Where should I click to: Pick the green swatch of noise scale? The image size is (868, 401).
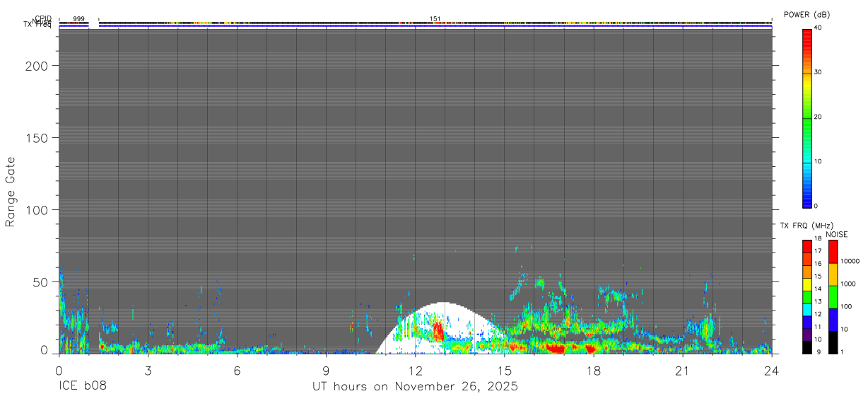pyautogui.click(x=833, y=297)
